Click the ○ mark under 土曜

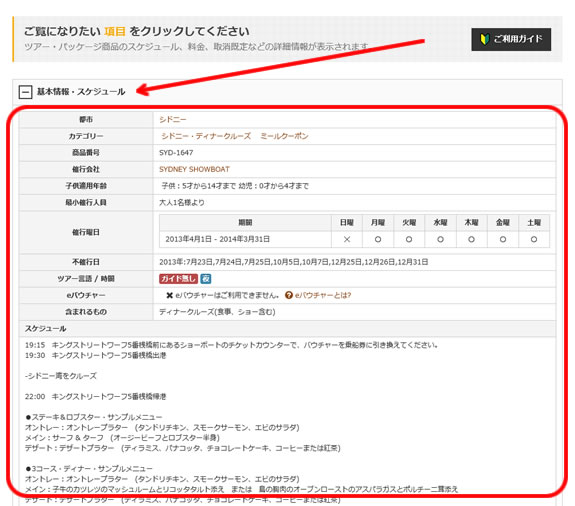point(534,239)
